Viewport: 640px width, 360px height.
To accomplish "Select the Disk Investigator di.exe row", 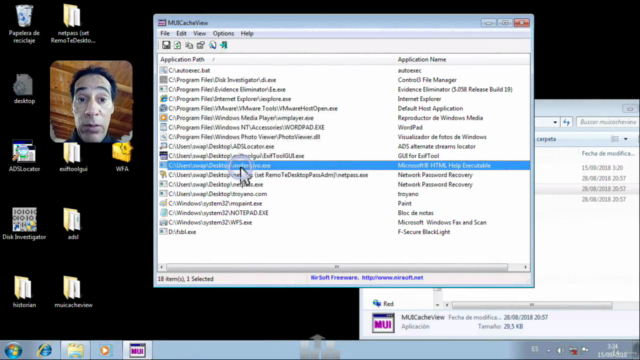I will 344,80.
